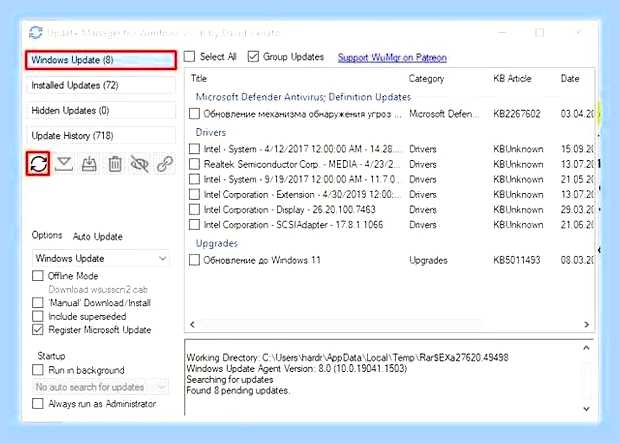620x443 pixels.
Task: Sort by the Date column header
Action: 570,78
